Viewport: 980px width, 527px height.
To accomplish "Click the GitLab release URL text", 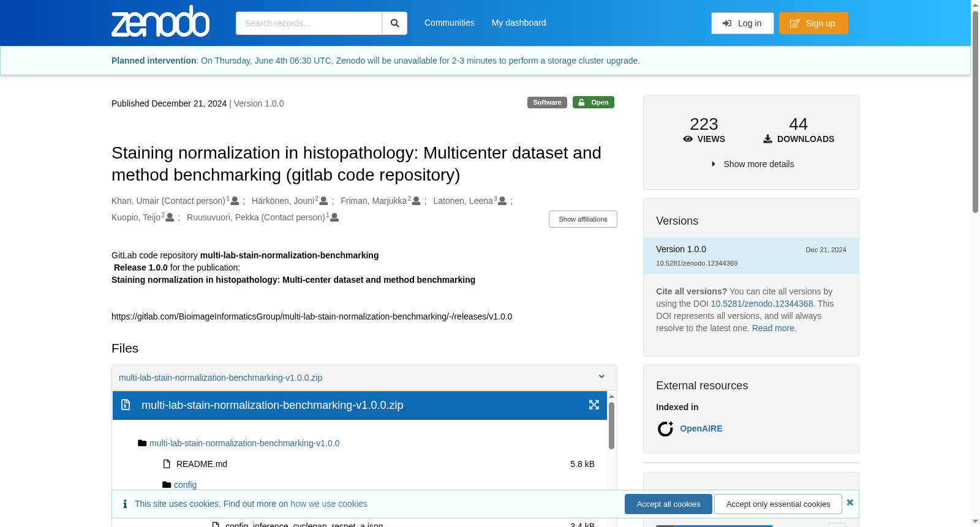I will 312,316.
